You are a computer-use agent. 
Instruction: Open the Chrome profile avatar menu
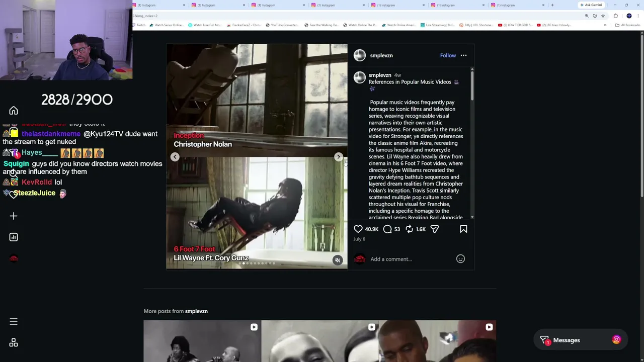[x=629, y=16]
